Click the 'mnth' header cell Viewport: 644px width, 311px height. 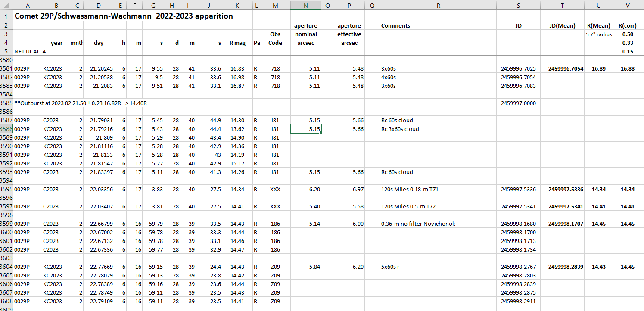77,43
